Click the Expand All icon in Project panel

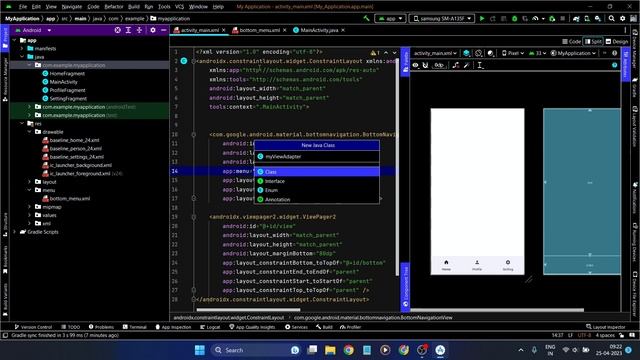pos(128,30)
